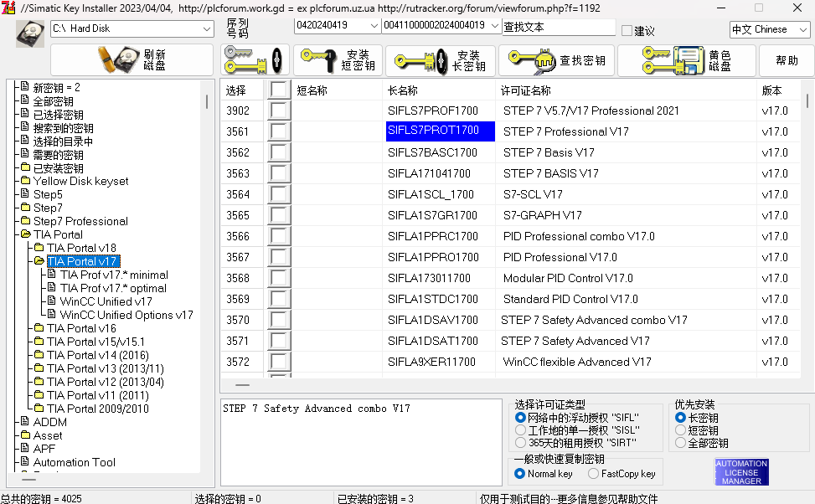This screenshot has height=504, width=815.
Task: Click the install short key button
Action: 338,59
